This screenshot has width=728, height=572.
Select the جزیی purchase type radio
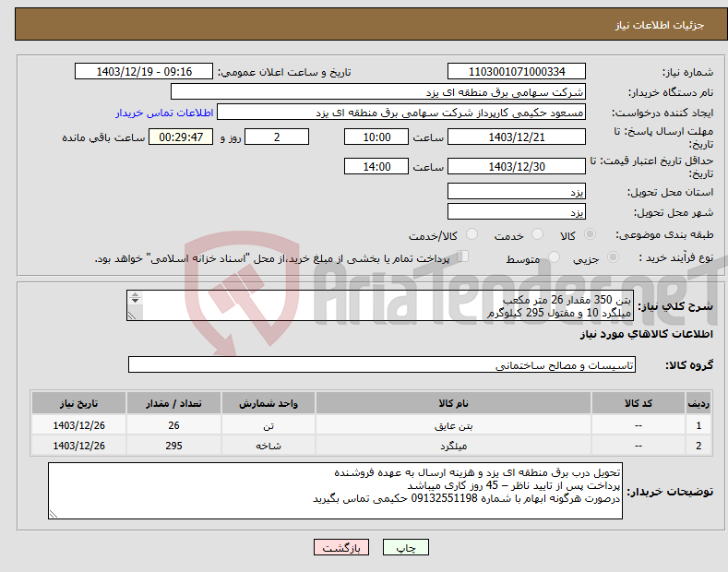coord(613,257)
